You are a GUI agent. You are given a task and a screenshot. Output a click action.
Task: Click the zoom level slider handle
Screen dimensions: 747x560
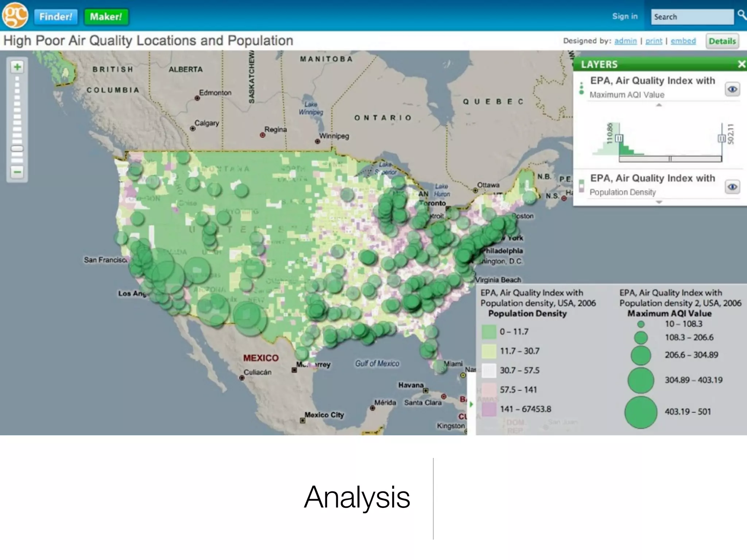17,148
